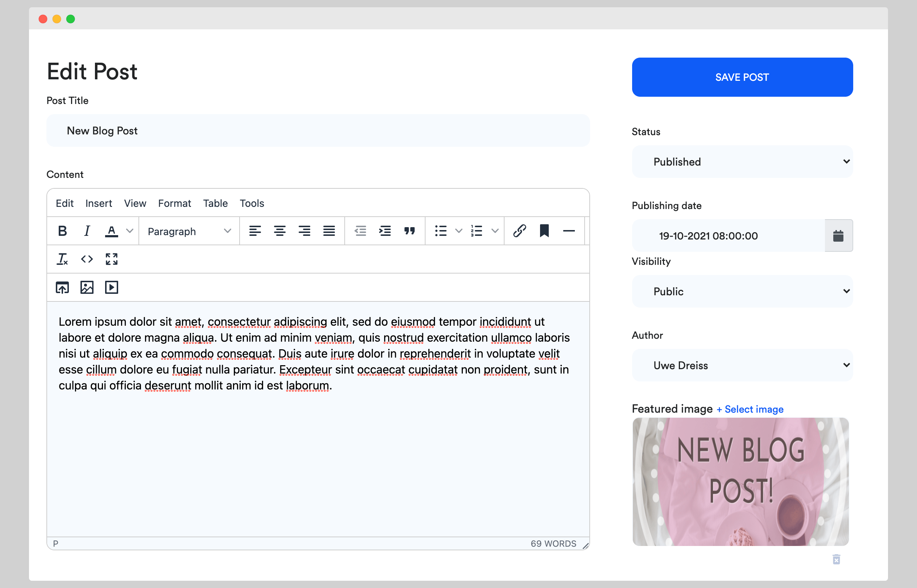Click the insert media video icon
Image resolution: width=917 pixels, height=588 pixels.
[x=112, y=288]
